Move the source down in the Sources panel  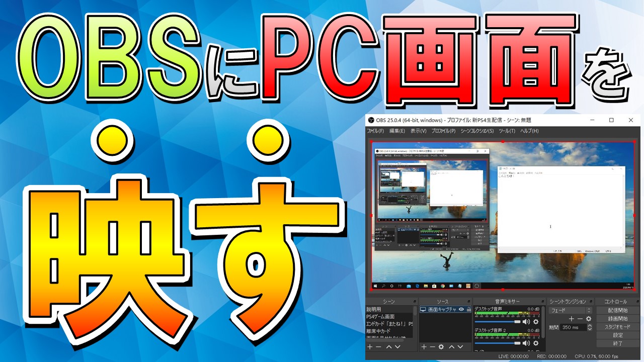460,347
